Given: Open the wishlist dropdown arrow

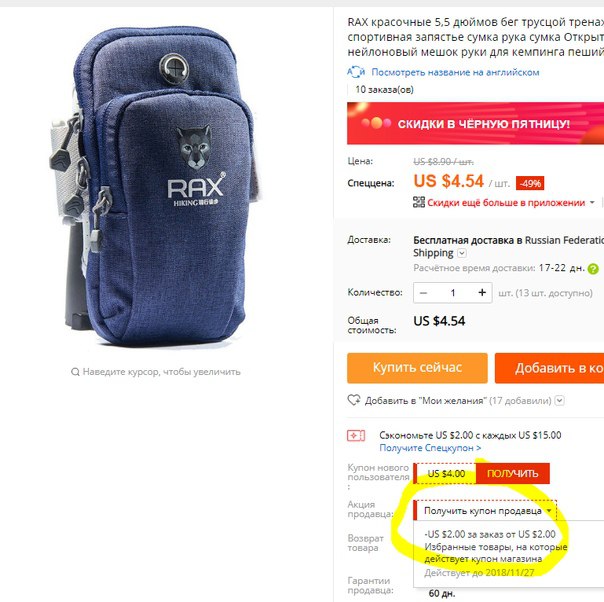Looking at the screenshot, I should pyautogui.click(x=560, y=401).
